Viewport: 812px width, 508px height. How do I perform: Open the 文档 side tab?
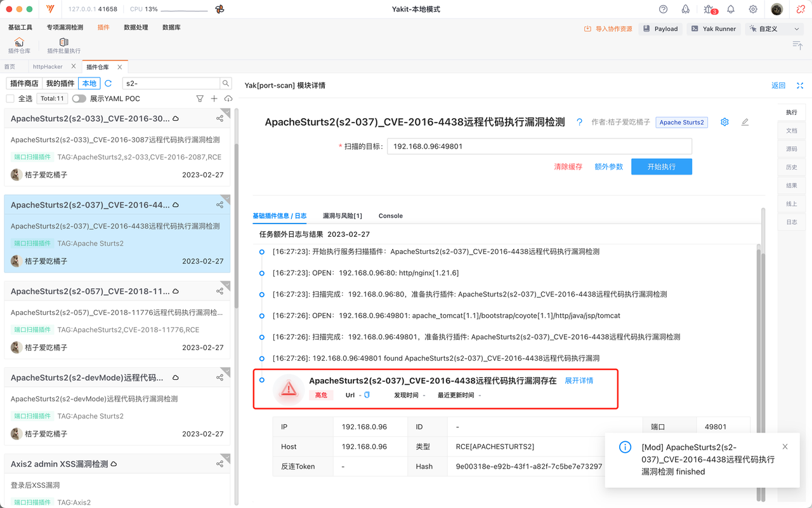click(792, 131)
